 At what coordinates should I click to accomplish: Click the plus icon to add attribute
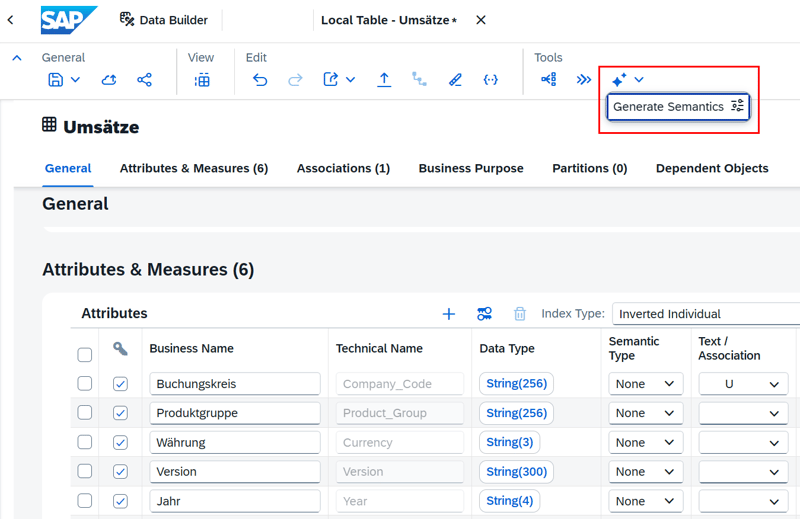(448, 314)
